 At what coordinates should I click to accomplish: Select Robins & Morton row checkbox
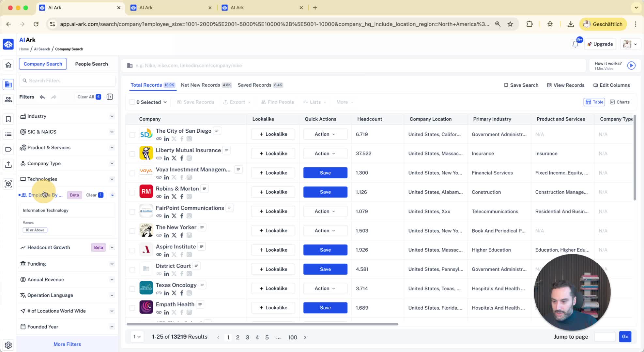pos(132,192)
